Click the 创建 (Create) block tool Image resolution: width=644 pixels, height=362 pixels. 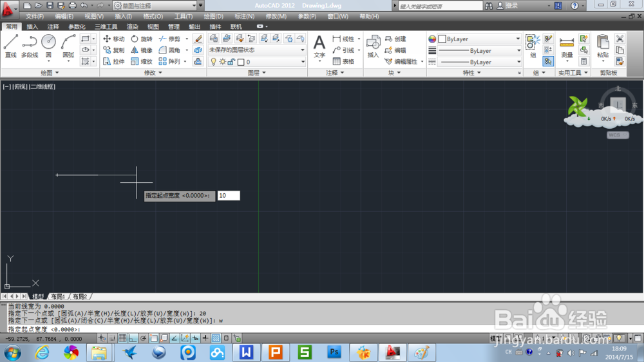pos(395,39)
